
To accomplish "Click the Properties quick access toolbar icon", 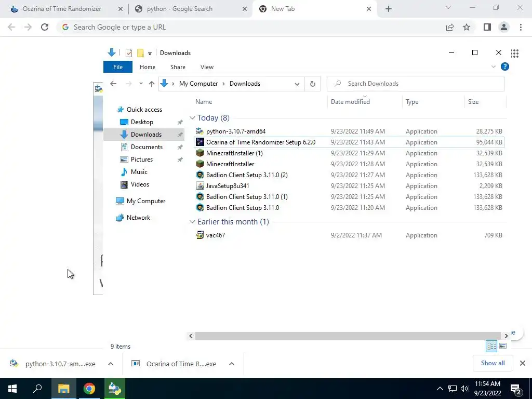I will coord(129,53).
